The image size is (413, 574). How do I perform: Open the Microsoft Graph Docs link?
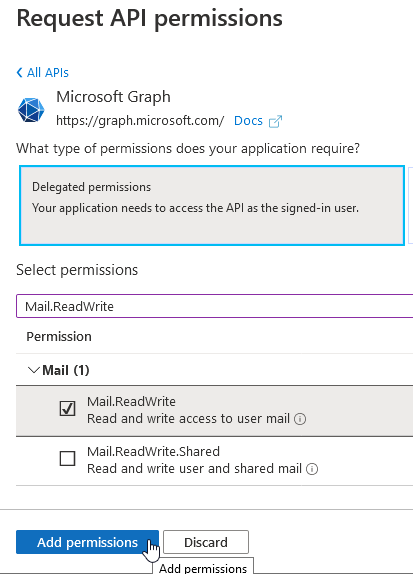tap(248, 121)
